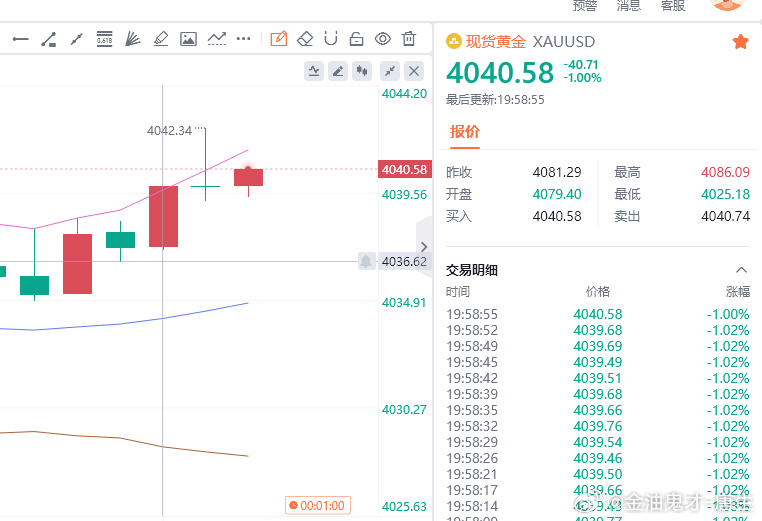Select the trade row at 19:58:52
The image size is (762, 521).
pyautogui.click(x=598, y=330)
